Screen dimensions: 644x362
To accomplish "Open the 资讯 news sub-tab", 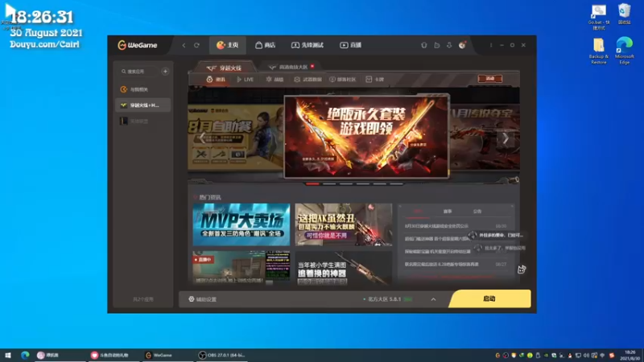I will 216,80.
